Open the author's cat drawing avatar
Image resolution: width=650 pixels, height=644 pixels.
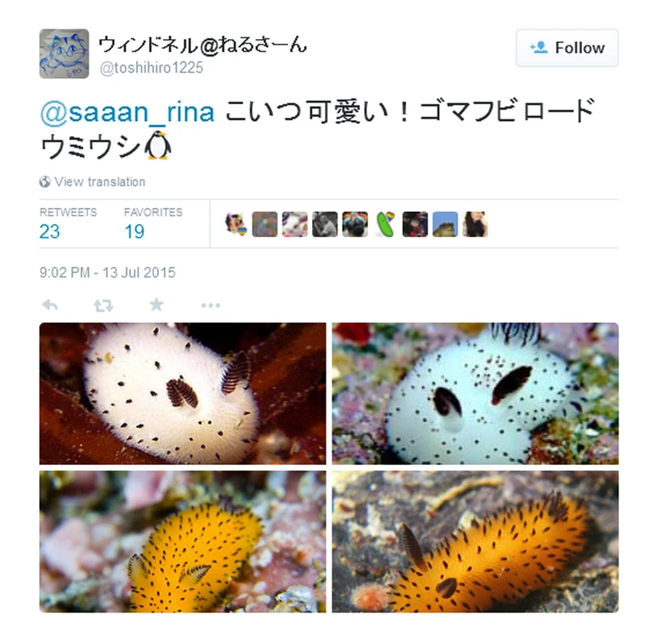point(64,54)
